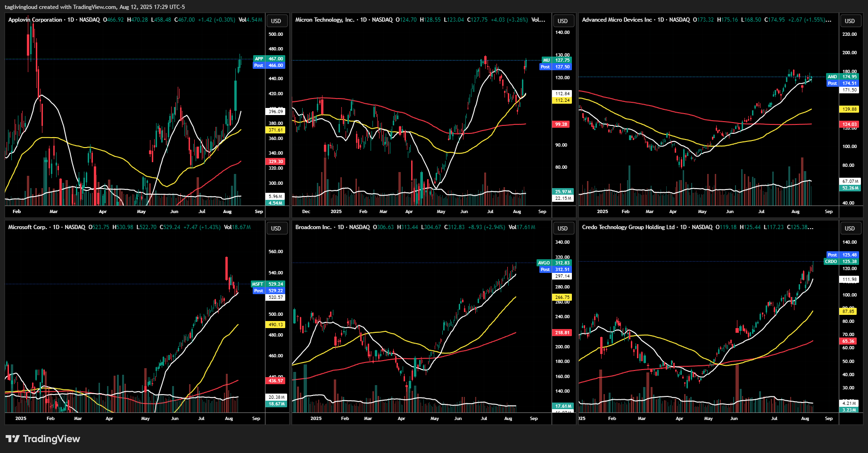Screen dimensions: 868x453
Task: Click the 25.97M volume label on Micron chart
Action: coord(563,192)
